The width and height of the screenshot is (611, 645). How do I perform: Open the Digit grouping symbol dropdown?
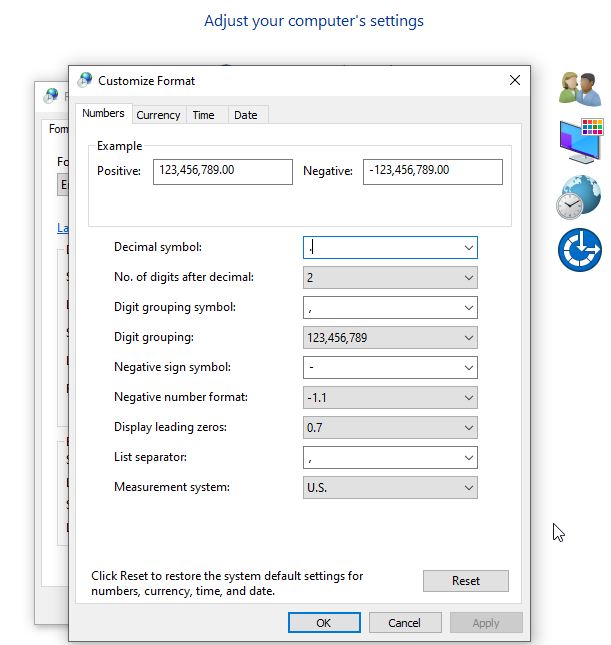(468, 308)
